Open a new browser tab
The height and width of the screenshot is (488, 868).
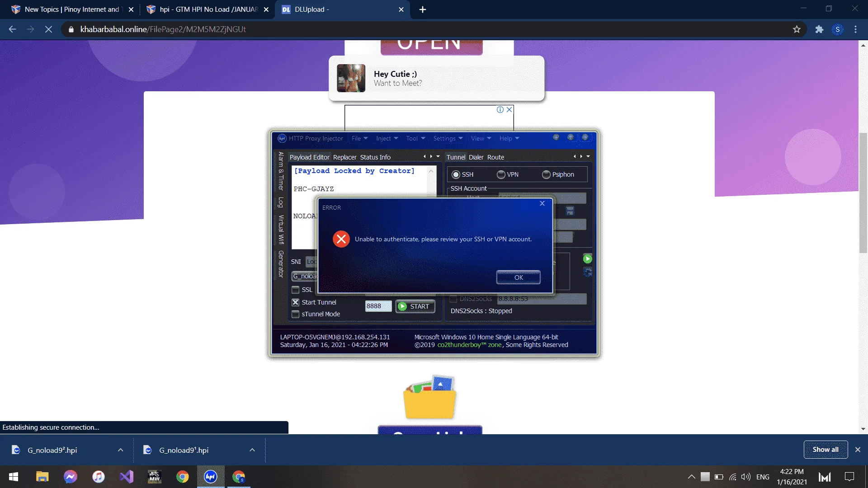423,9
